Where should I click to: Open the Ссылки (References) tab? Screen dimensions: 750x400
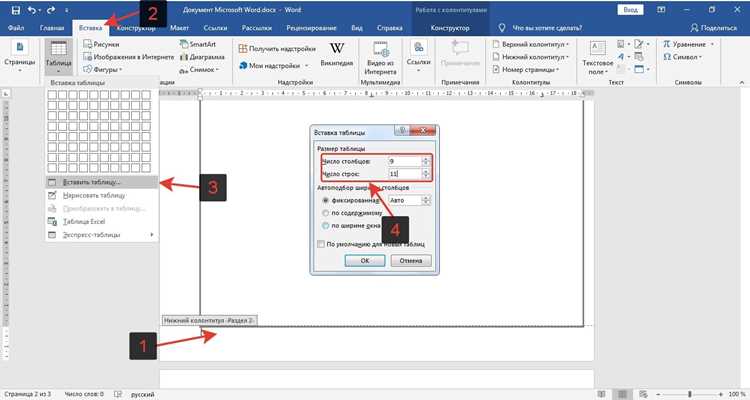(x=215, y=28)
